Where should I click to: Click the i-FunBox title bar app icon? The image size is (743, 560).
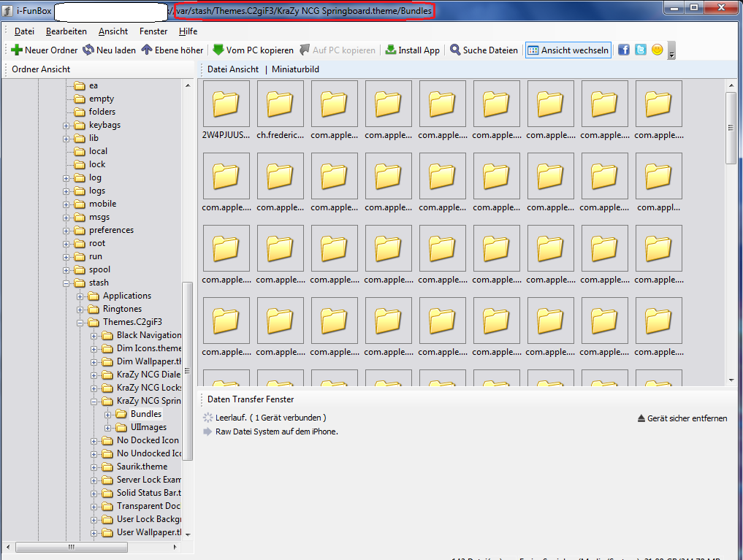click(x=7, y=11)
